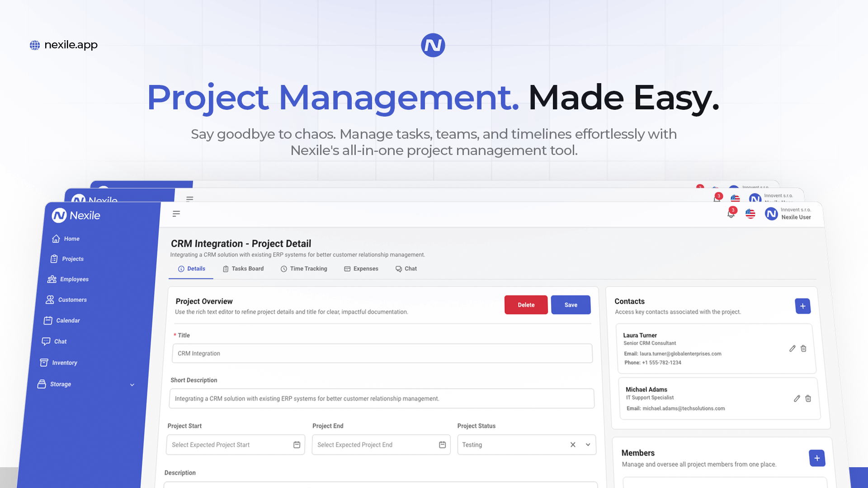Open Project End date picker field

[x=381, y=445]
